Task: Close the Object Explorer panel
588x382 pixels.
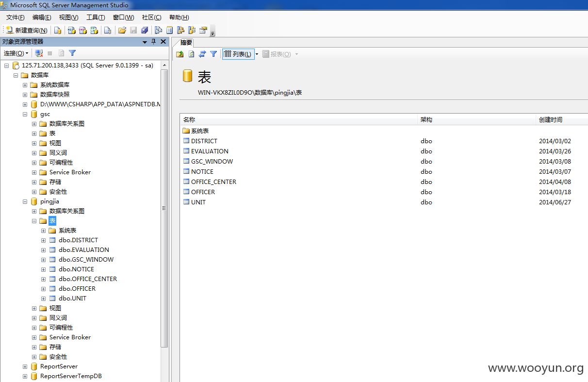Action: (x=163, y=42)
